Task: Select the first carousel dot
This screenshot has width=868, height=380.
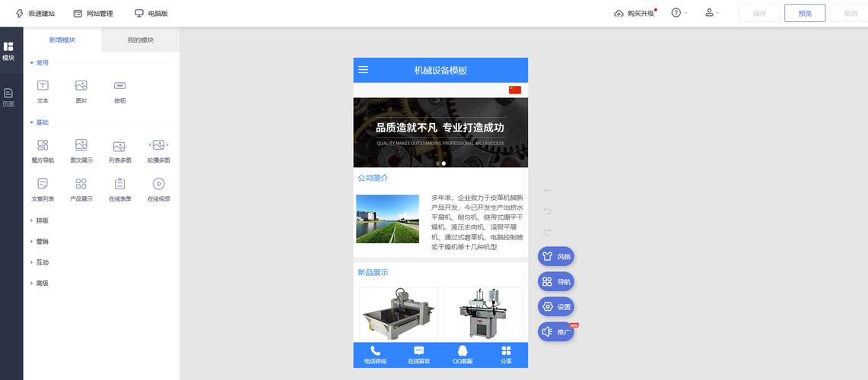Action: pos(437,163)
